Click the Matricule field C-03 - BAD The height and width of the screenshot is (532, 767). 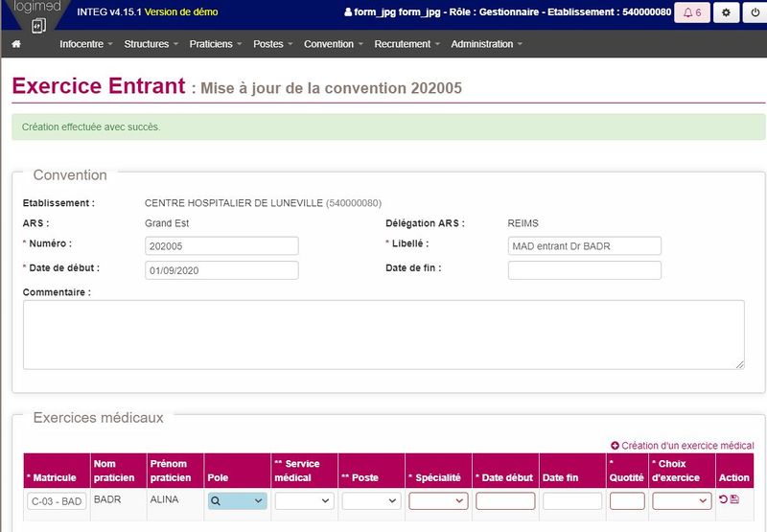[57, 501]
